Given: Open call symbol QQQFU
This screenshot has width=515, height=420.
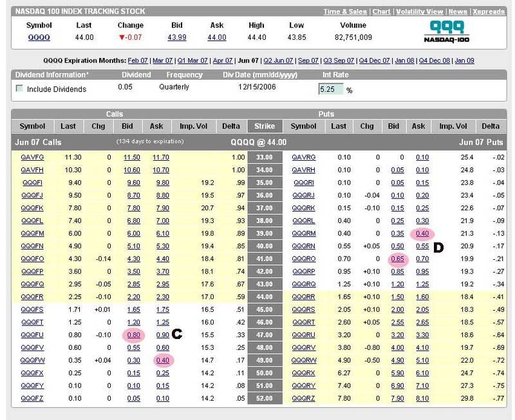Looking at the screenshot, I should click(x=32, y=335).
